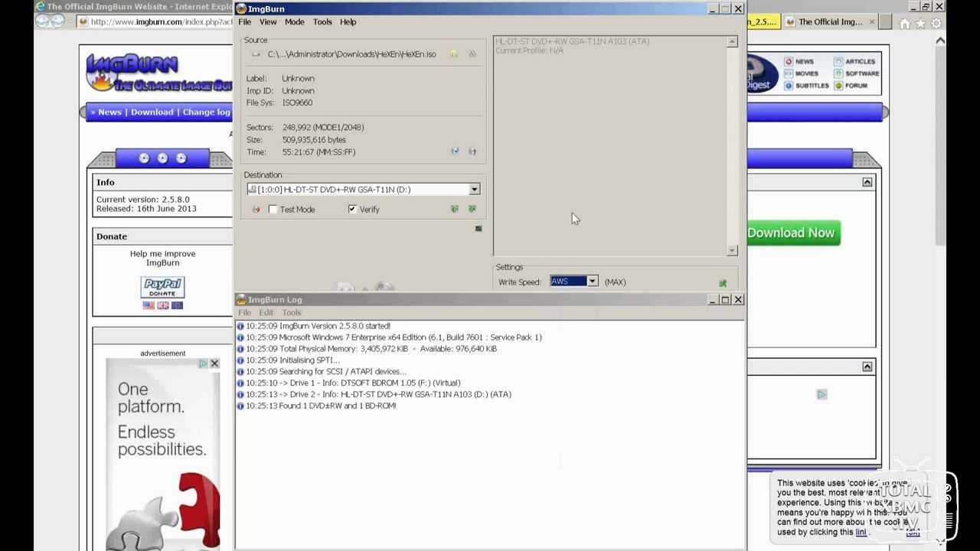Enable the Test Mode checkbox
The height and width of the screenshot is (551, 980).
(x=273, y=209)
